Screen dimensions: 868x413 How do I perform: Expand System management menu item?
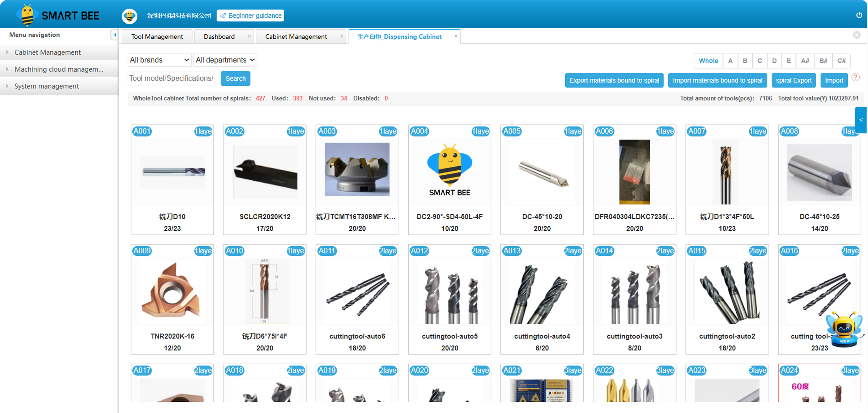click(x=59, y=86)
